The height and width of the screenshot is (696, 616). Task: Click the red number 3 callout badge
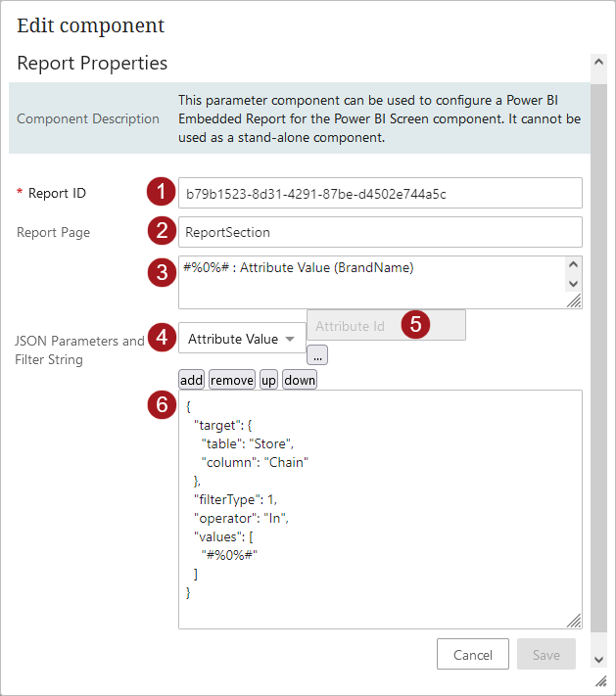(x=161, y=272)
